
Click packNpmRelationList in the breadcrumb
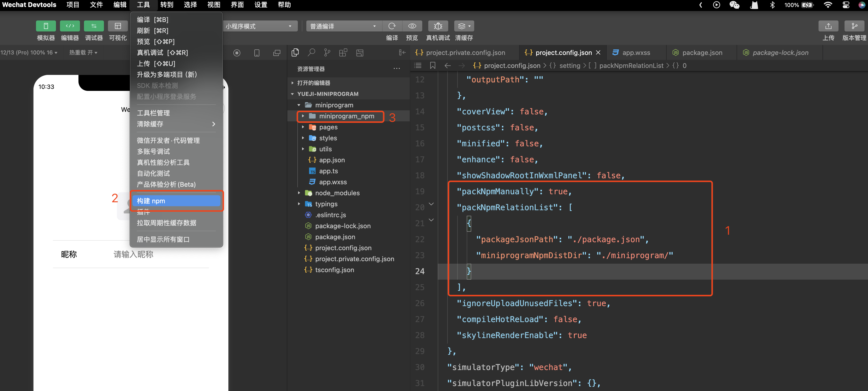(x=631, y=66)
